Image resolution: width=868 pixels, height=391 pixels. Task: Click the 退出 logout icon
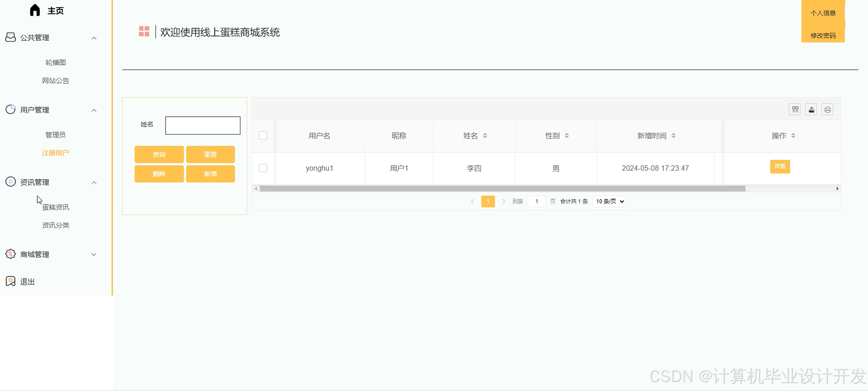[x=11, y=281]
